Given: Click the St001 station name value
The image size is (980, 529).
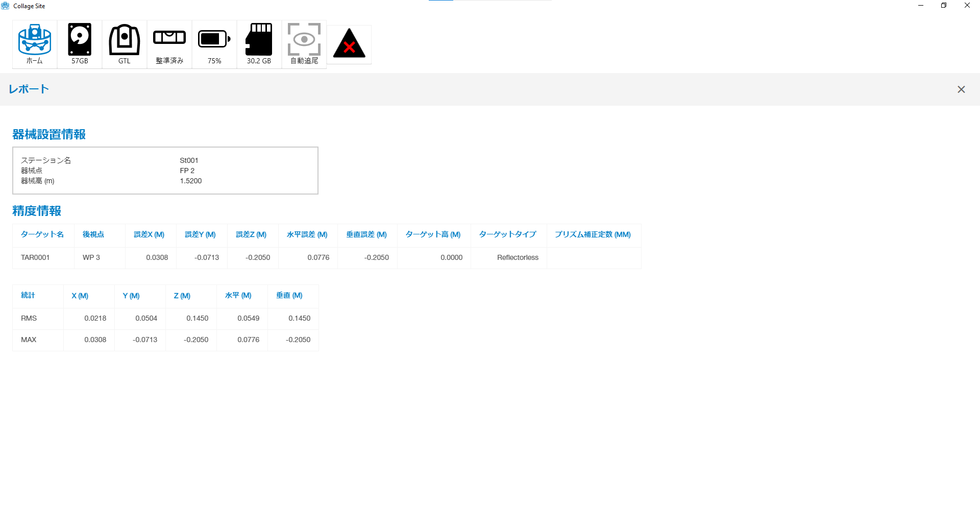Looking at the screenshot, I should 189,160.
